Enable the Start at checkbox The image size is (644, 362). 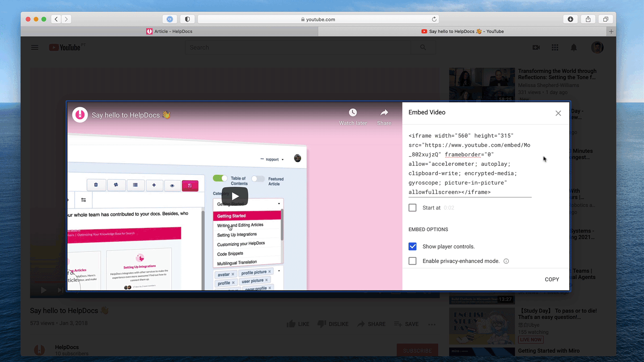point(412,208)
